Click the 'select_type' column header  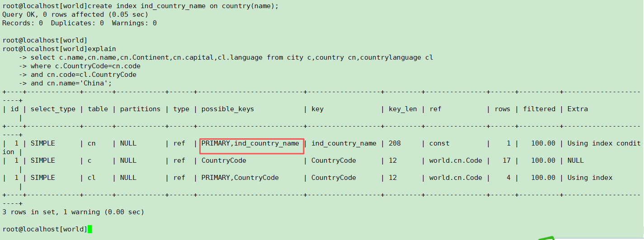[53, 109]
